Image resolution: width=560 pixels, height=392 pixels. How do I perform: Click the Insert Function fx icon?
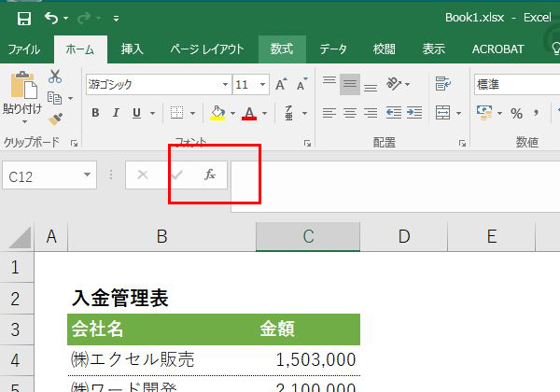[210, 175]
